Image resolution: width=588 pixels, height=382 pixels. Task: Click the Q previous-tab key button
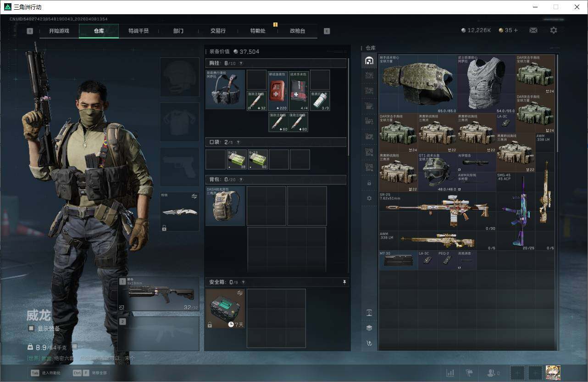tap(30, 31)
